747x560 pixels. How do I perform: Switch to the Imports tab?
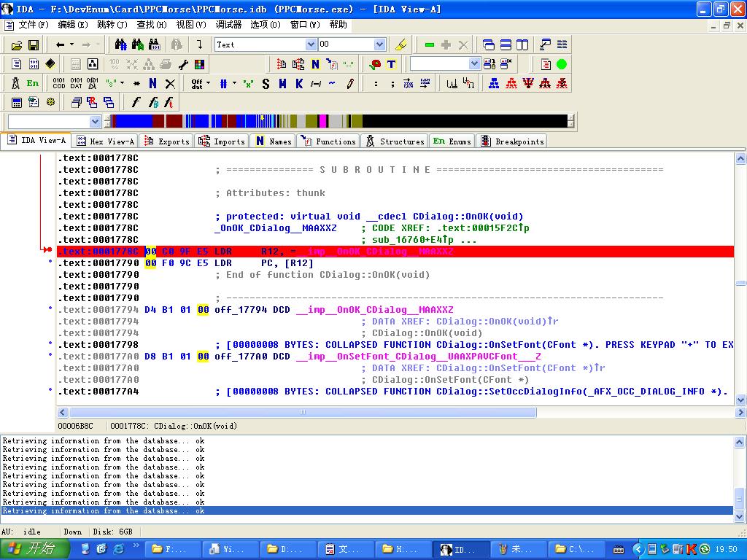(222, 141)
